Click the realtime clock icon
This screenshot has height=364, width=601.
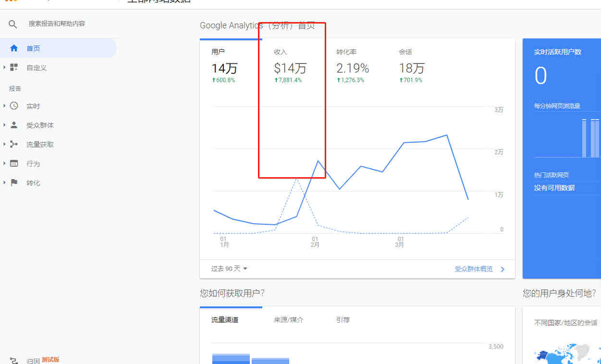[x=14, y=106]
